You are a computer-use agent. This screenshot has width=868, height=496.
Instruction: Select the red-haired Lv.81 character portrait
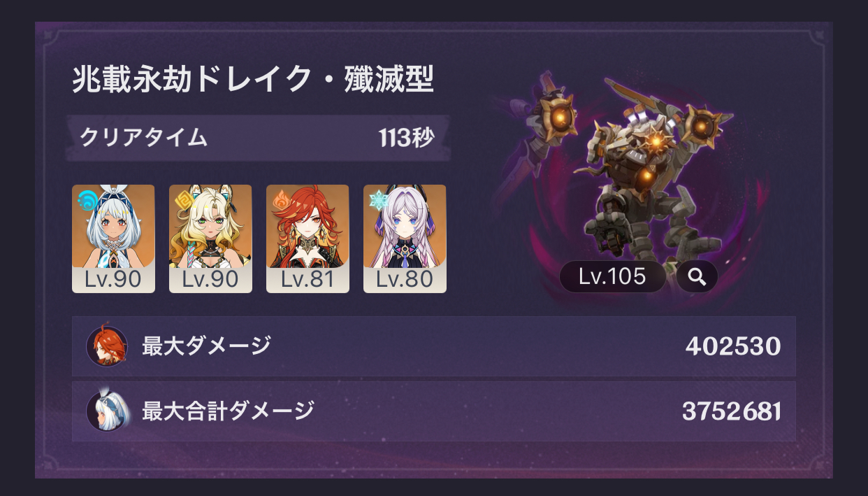point(308,239)
